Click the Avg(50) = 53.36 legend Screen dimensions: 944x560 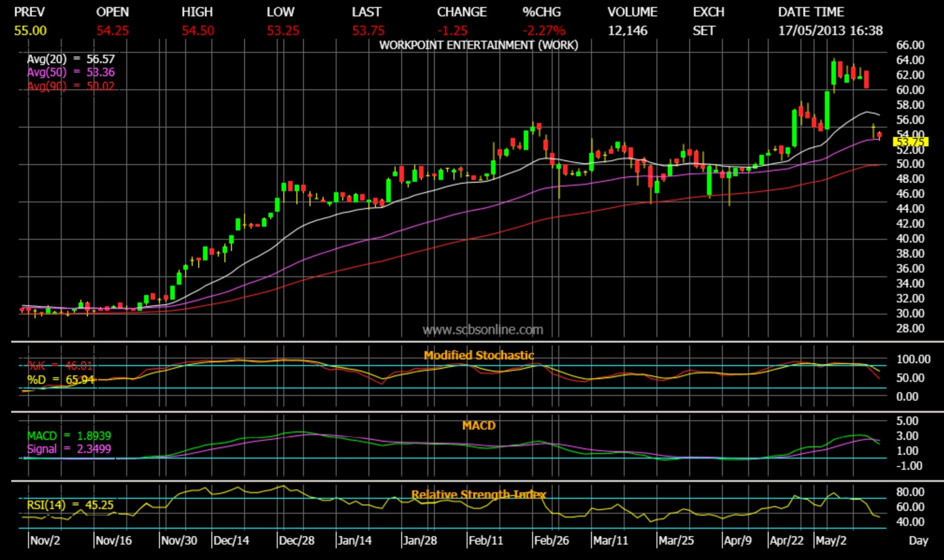coord(71,72)
